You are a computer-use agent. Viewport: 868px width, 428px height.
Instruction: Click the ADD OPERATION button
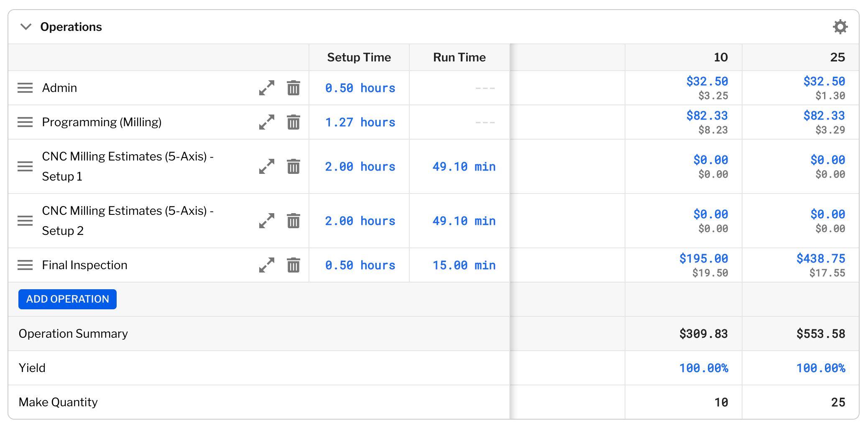(67, 299)
